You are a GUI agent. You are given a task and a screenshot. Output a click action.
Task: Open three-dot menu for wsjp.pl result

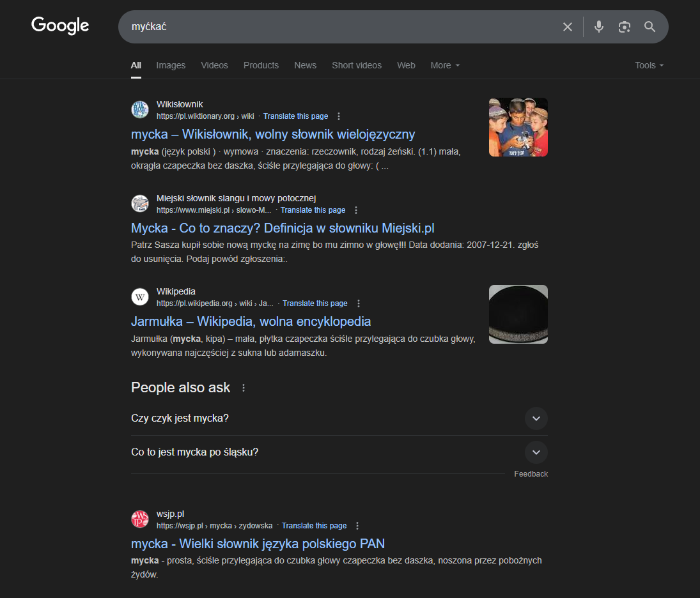(x=357, y=526)
